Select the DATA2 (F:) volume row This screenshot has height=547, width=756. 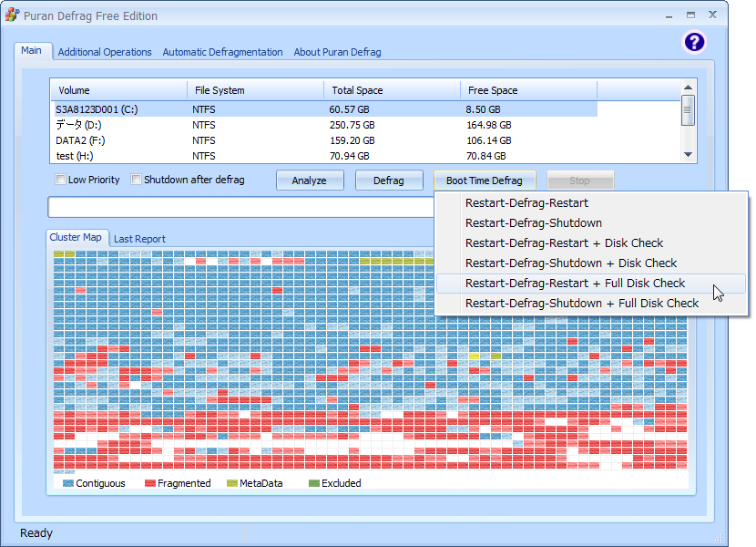324,140
